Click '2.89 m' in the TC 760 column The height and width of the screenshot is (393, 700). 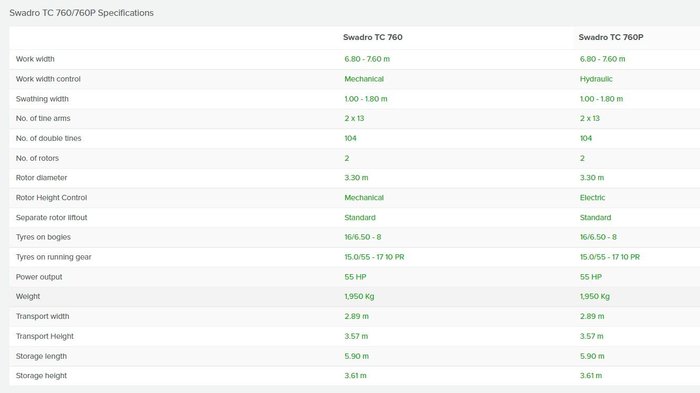tap(356, 317)
